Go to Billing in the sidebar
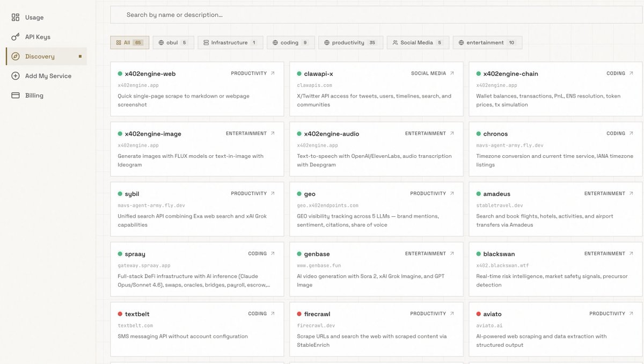 pyautogui.click(x=34, y=95)
